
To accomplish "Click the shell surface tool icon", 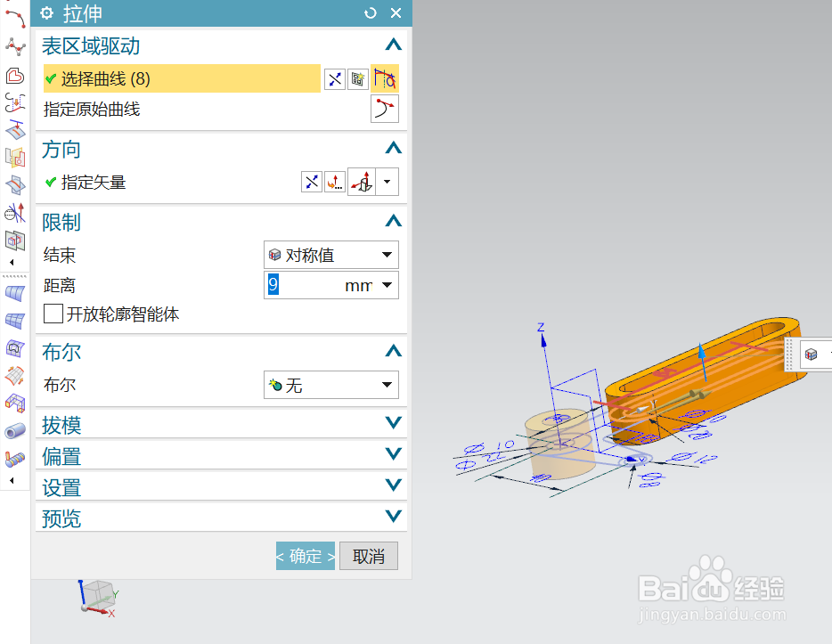I will tap(15, 348).
